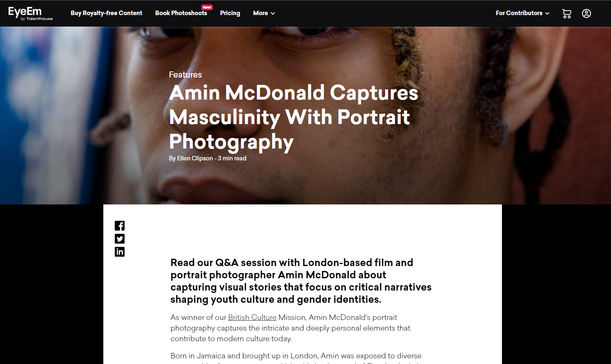Open the shopping cart icon
Screen dimensions: 611x364
click(x=566, y=13)
